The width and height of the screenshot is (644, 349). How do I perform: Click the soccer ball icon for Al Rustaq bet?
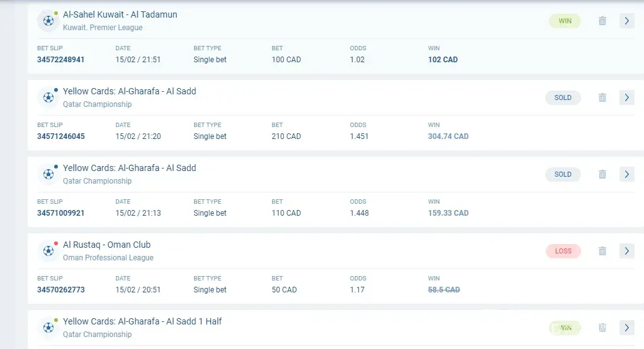(48, 251)
